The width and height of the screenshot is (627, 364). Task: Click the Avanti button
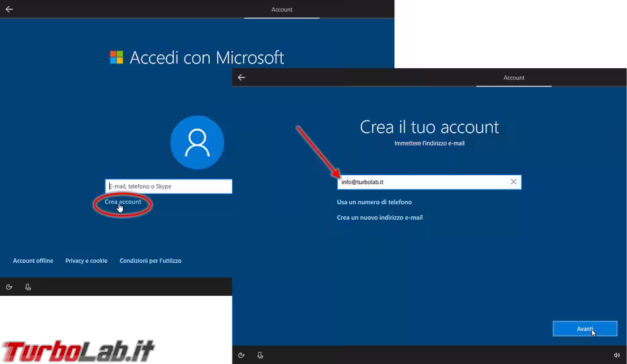(x=585, y=329)
